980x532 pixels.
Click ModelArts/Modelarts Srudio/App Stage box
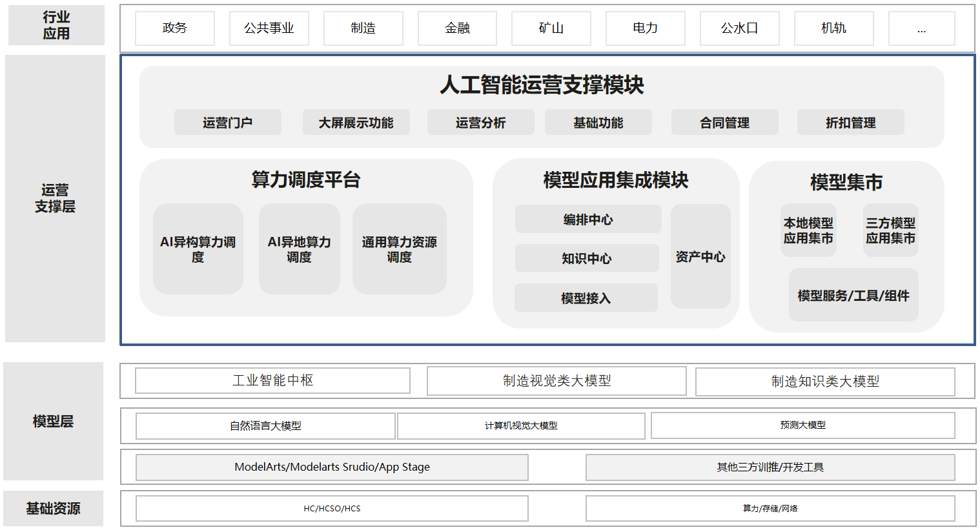click(332, 467)
